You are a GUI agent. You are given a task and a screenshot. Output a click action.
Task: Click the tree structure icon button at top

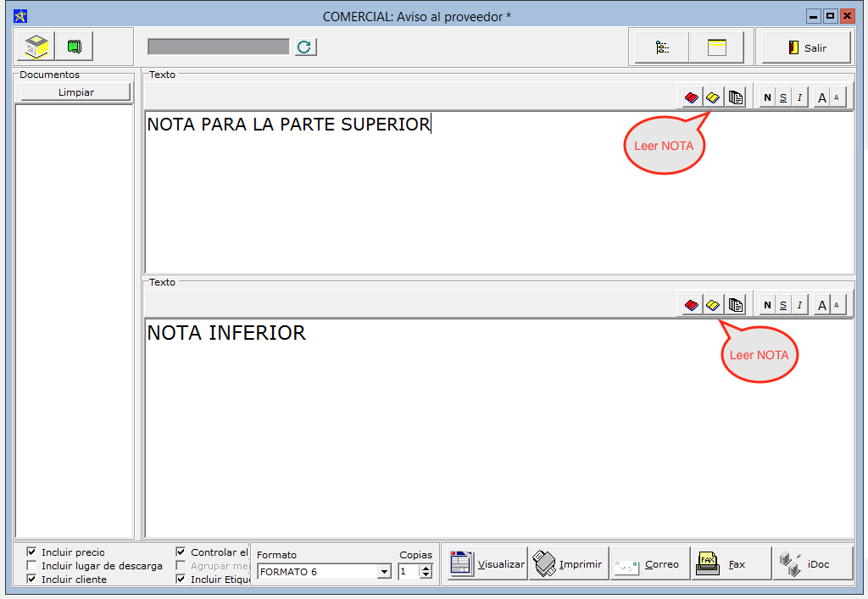pos(662,48)
